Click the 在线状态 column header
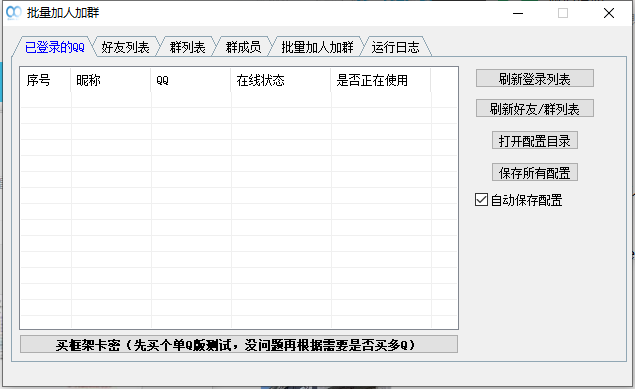 [281, 80]
